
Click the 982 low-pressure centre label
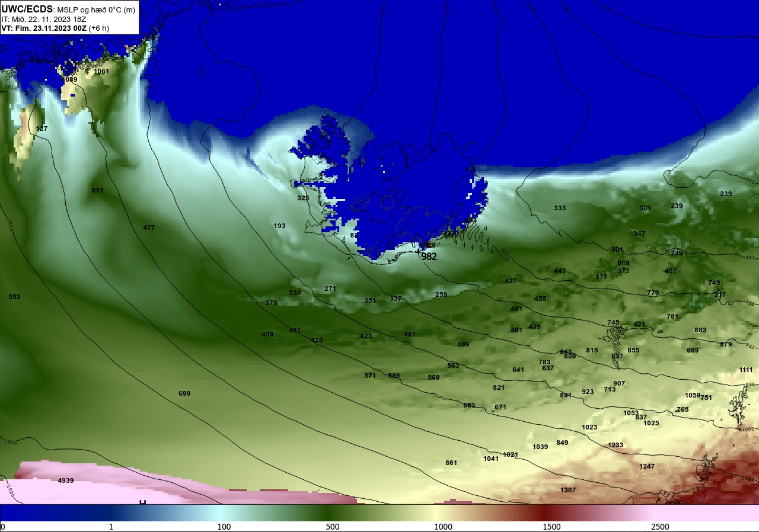(429, 257)
